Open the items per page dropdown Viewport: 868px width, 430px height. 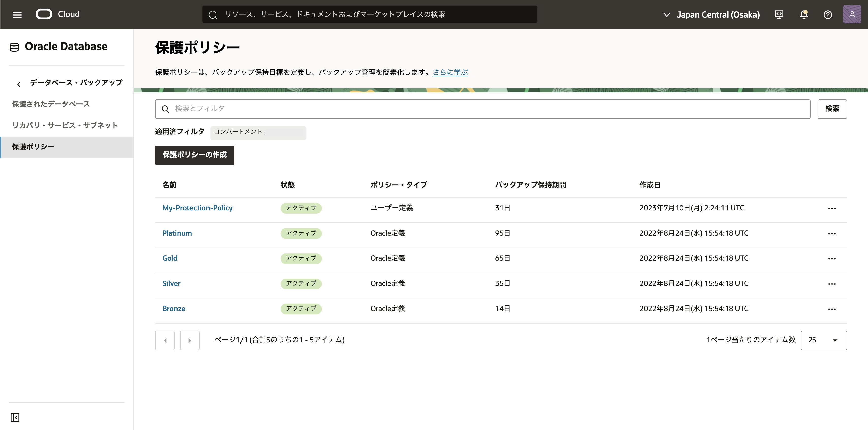pos(823,340)
